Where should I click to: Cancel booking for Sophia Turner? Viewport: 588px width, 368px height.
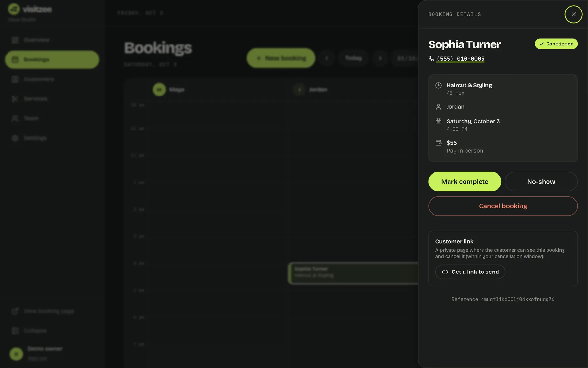pos(503,206)
